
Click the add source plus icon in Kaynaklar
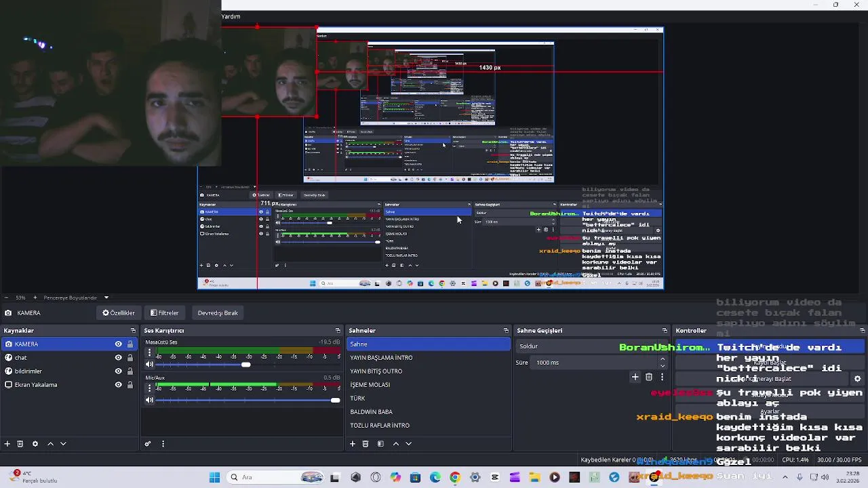click(7, 444)
